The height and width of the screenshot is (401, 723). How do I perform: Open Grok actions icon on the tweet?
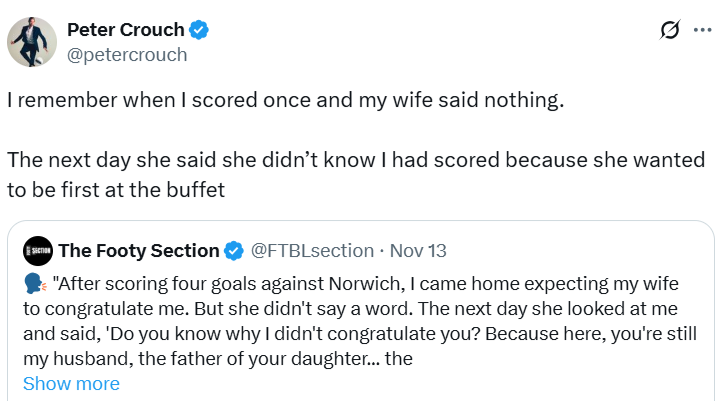point(670,31)
